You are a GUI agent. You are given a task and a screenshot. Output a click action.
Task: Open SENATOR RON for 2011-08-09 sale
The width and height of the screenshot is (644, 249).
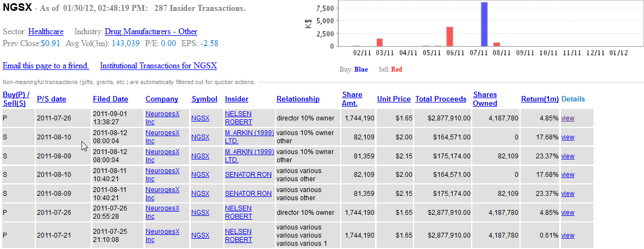pos(248,194)
